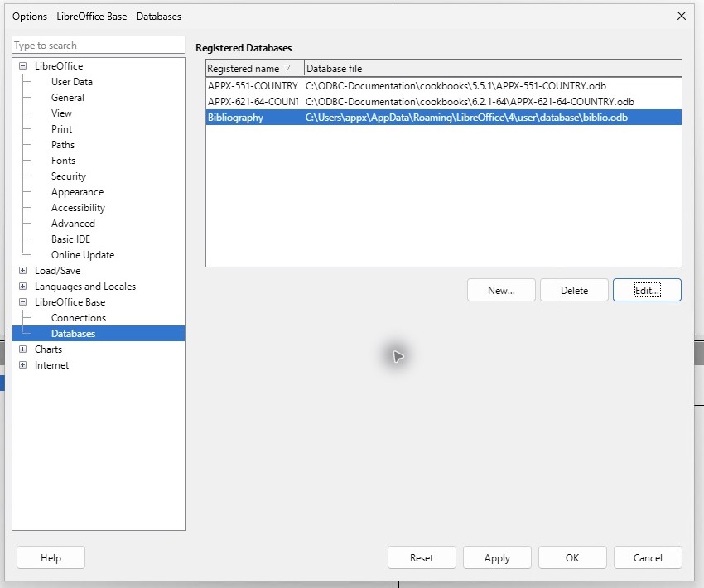Viewport: 704px width, 588px height.
Task: Select the LibreOffice root category label
Action: (x=59, y=66)
